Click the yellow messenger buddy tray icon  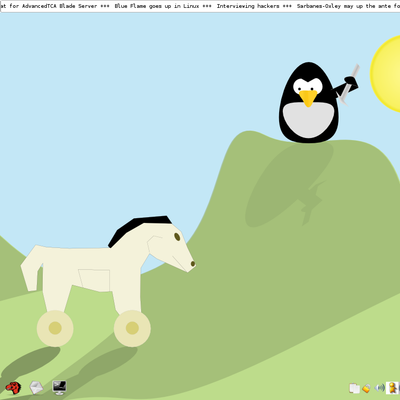[x=393, y=388]
